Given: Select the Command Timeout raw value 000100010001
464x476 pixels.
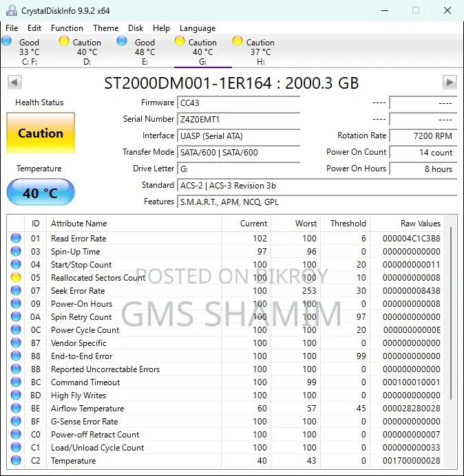Looking at the screenshot, I should (x=412, y=382).
